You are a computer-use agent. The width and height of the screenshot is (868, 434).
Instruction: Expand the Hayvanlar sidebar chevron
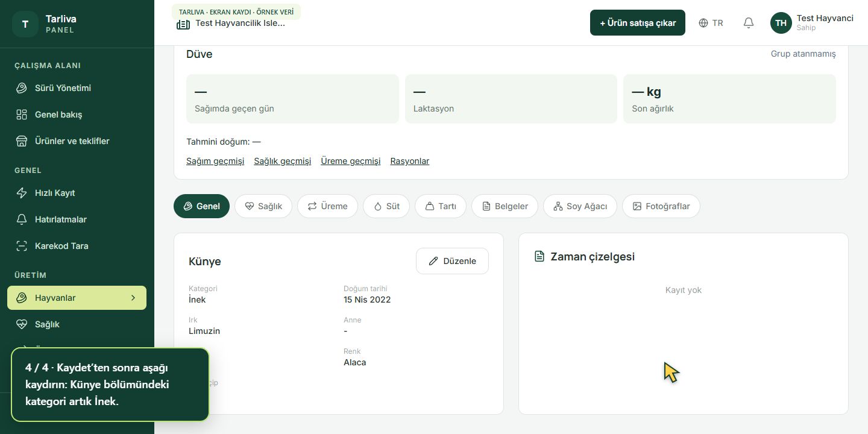133,298
